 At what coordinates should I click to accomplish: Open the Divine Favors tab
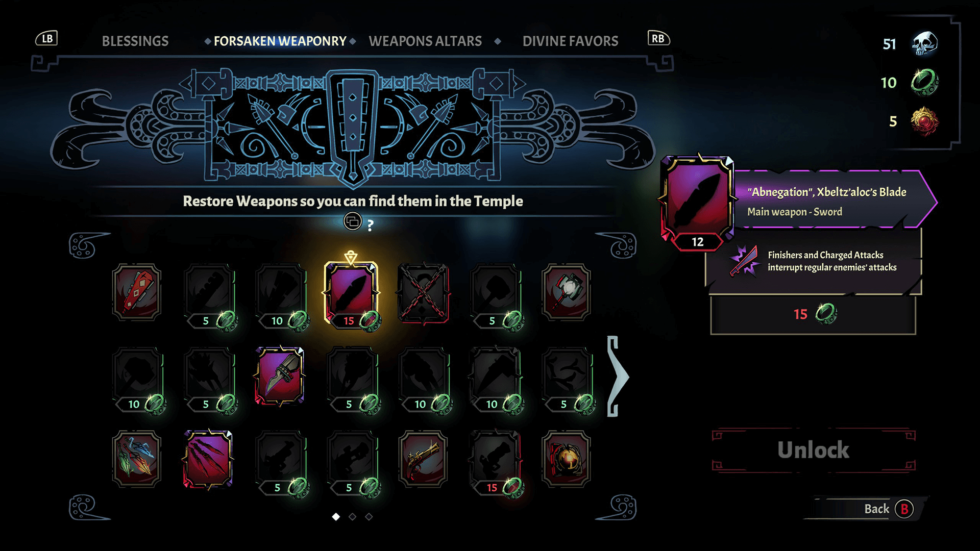[570, 41]
